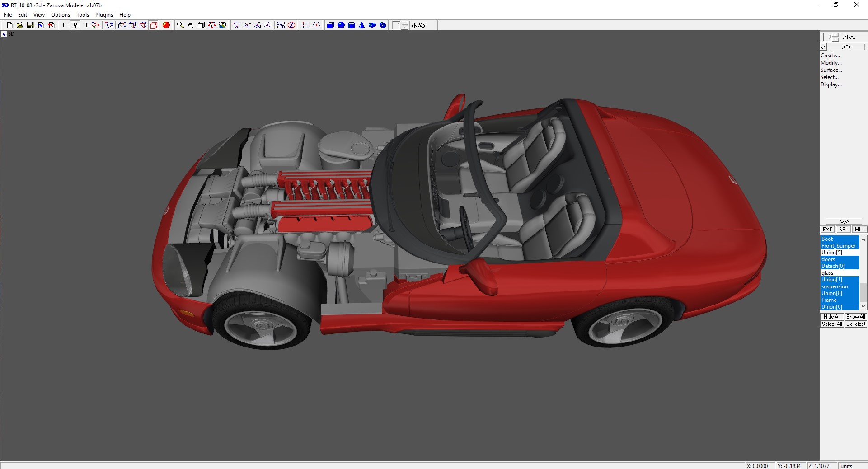Select the rectangular selection tool
The width and height of the screenshot is (868, 469).
306,25
